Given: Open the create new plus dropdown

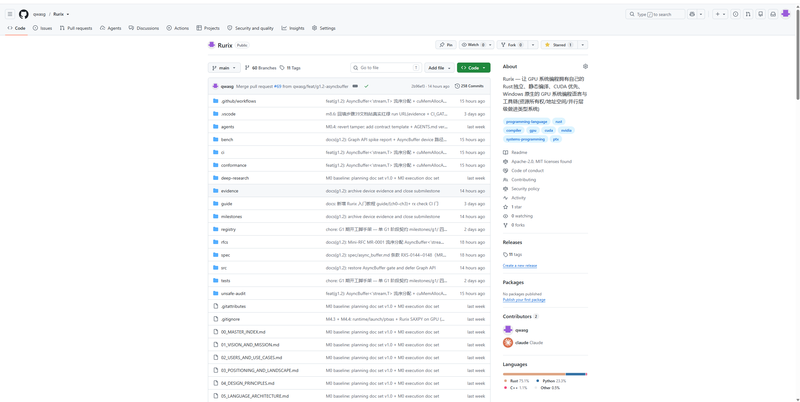Looking at the screenshot, I should (x=720, y=14).
